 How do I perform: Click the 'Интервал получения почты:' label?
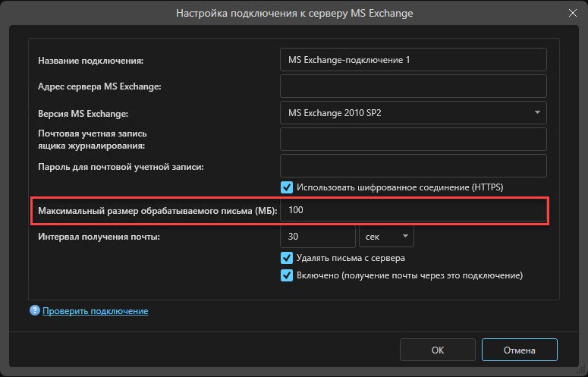[x=99, y=237]
